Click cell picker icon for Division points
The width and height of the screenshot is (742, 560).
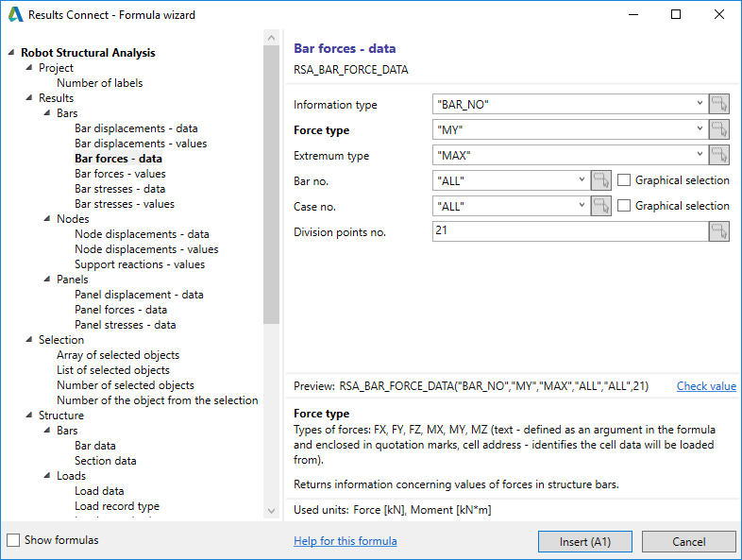pyautogui.click(x=719, y=231)
